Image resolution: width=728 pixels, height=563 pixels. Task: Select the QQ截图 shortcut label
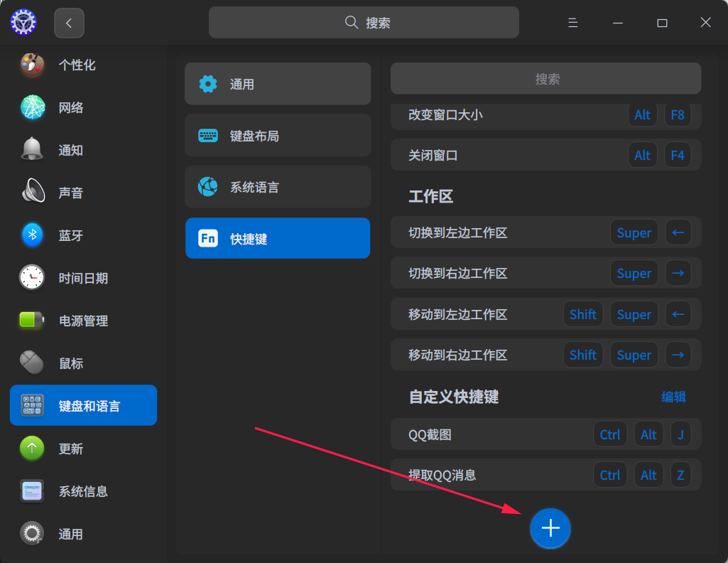tap(430, 434)
